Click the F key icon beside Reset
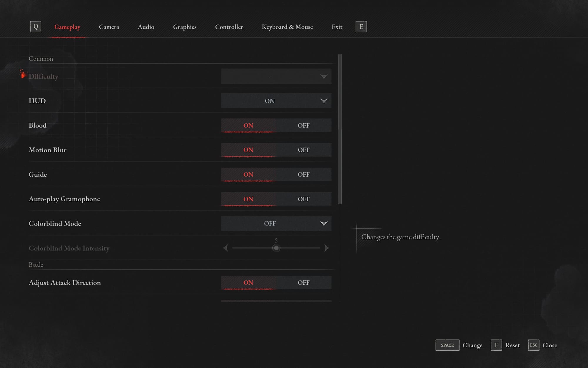This screenshot has width=588, height=368. click(496, 345)
